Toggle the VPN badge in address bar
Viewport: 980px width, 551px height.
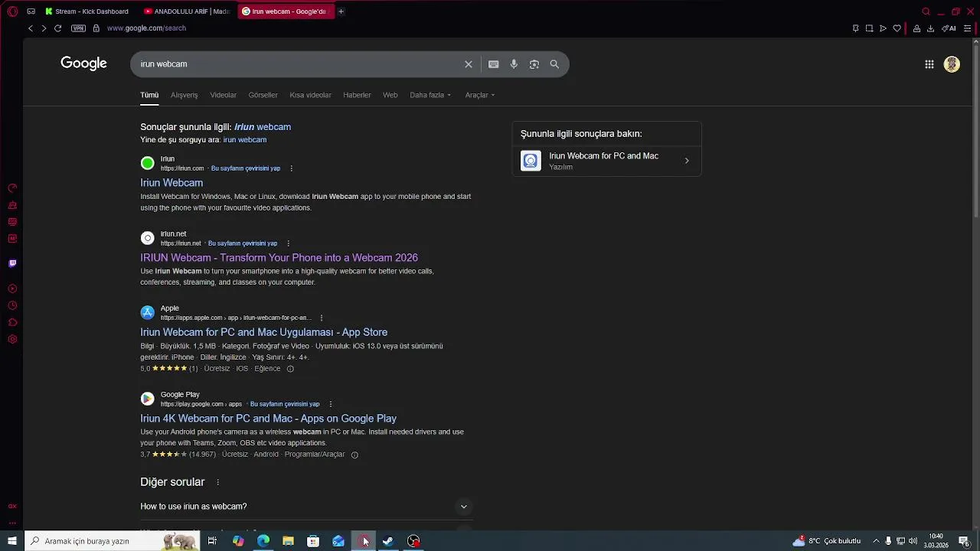coord(78,28)
